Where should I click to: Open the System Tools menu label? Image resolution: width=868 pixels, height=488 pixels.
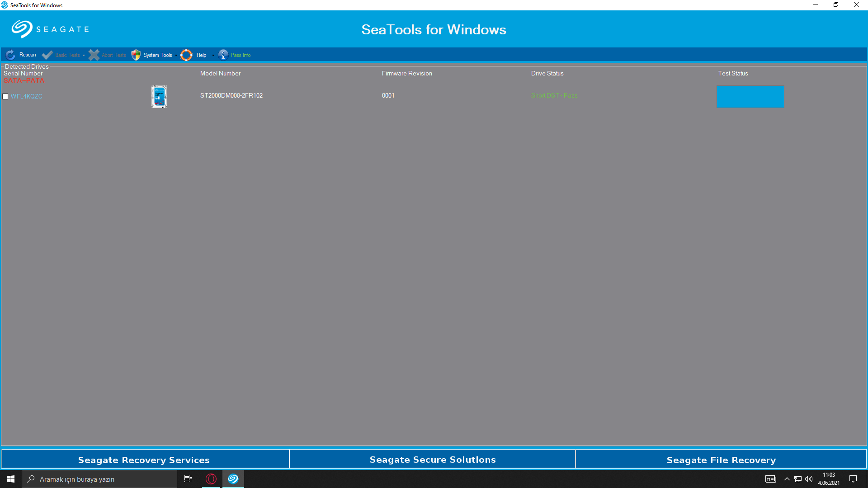tap(158, 55)
